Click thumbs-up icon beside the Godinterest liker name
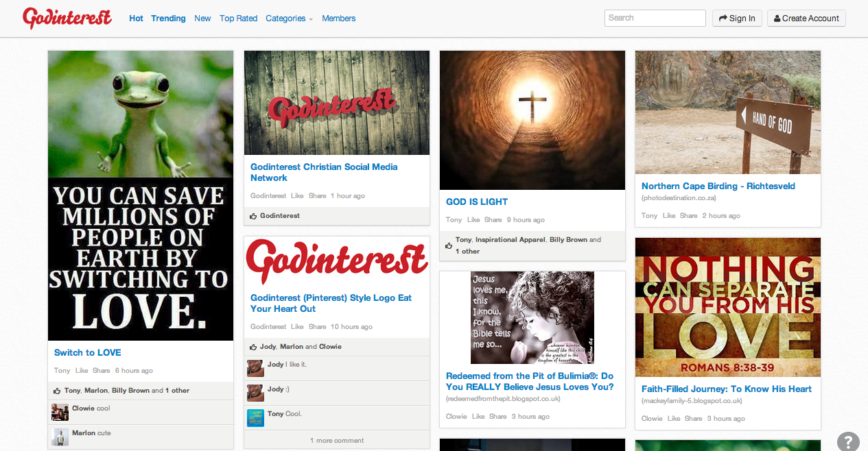 click(x=253, y=216)
